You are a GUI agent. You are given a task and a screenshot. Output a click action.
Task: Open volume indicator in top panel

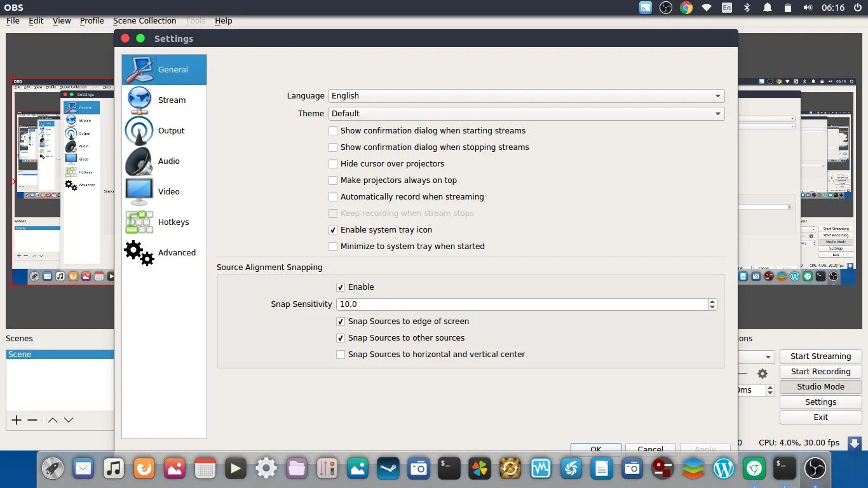coord(808,8)
